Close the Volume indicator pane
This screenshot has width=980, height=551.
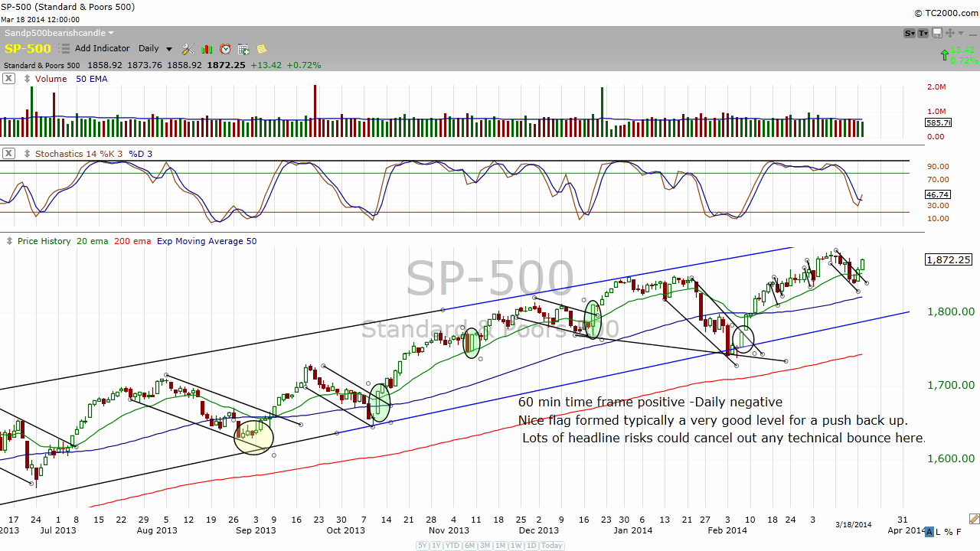(8, 79)
